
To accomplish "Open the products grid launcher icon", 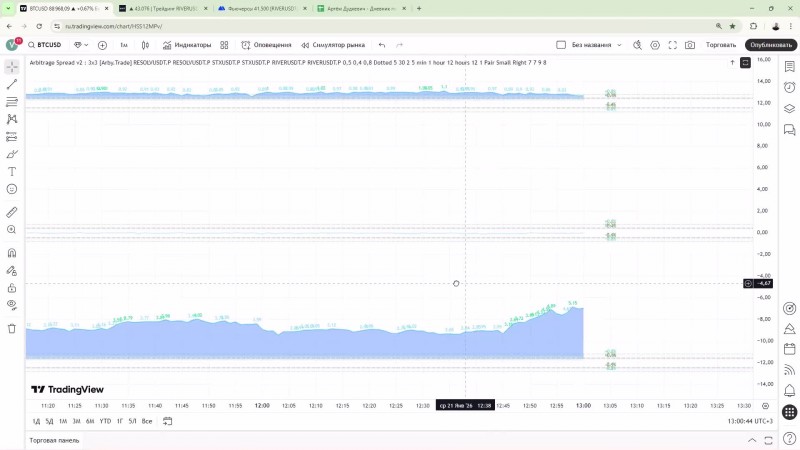I will click(789, 412).
